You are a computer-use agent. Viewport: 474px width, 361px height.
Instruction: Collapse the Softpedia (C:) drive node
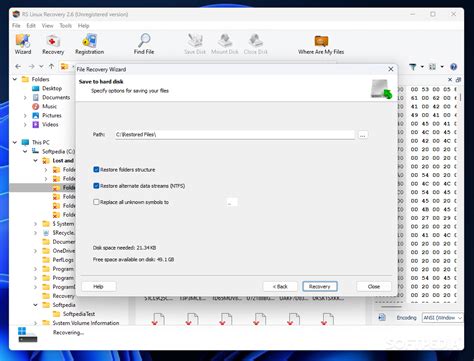tap(25, 151)
